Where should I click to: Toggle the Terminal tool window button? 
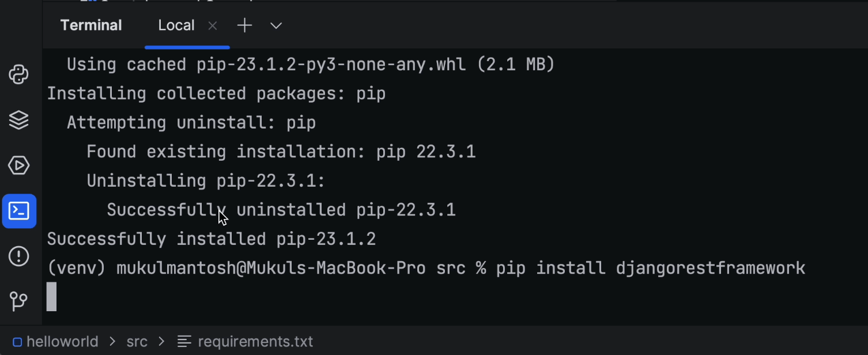[19, 212]
